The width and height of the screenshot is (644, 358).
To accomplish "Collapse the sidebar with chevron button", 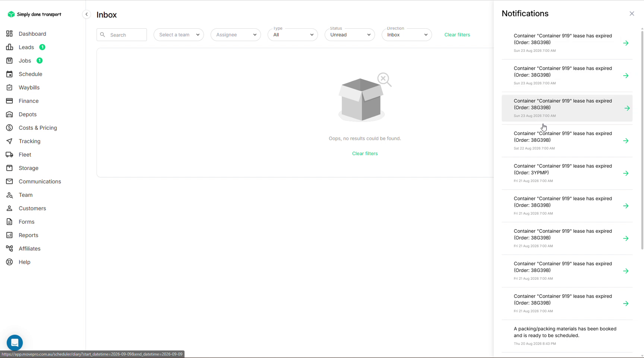I will coord(86,14).
